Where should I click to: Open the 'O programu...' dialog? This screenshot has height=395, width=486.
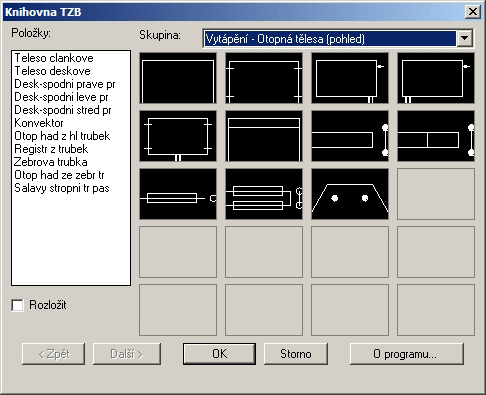click(407, 354)
